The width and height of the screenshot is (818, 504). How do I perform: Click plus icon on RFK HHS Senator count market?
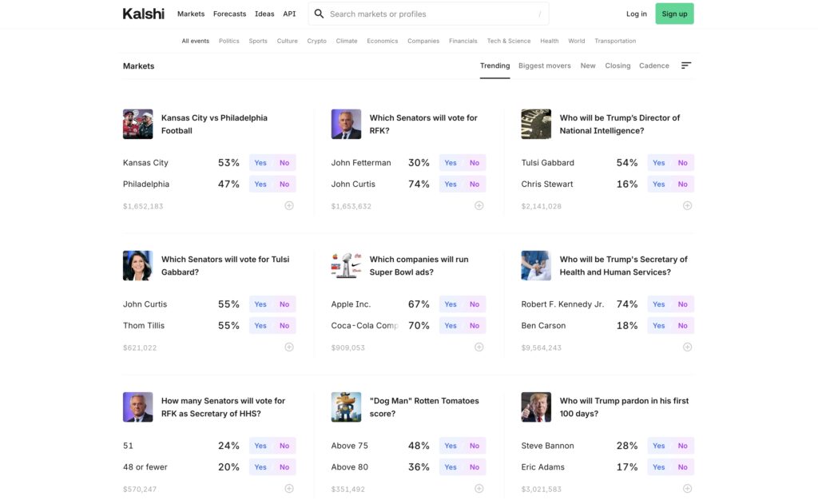click(x=289, y=488)
